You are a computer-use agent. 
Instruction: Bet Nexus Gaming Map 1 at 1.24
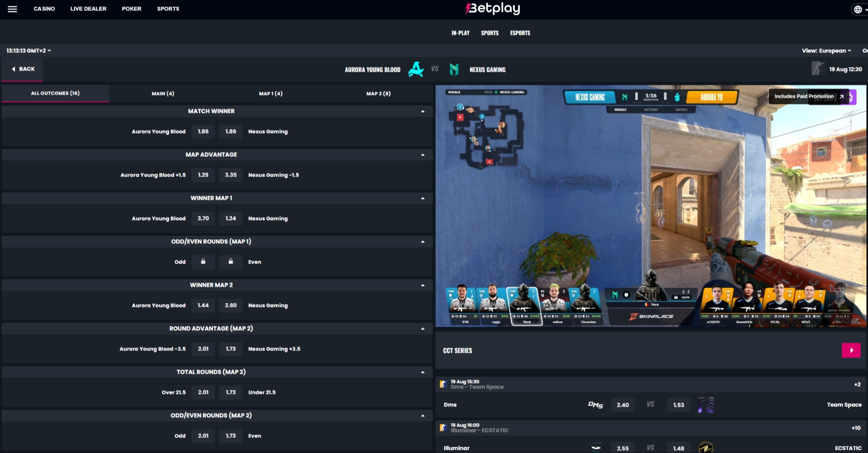[231, 218]
